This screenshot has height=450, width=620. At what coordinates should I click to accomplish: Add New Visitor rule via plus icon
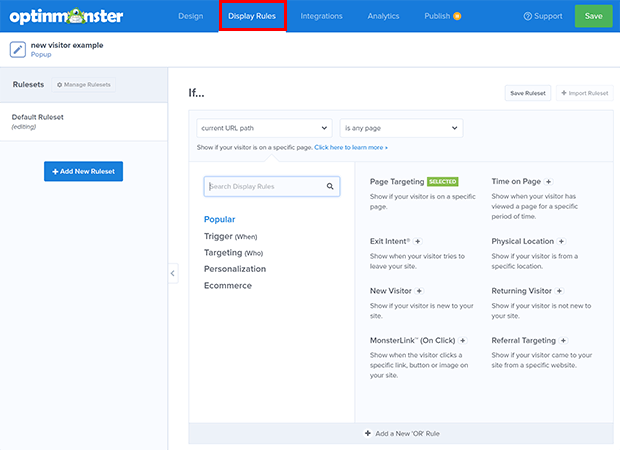point(418,291)
